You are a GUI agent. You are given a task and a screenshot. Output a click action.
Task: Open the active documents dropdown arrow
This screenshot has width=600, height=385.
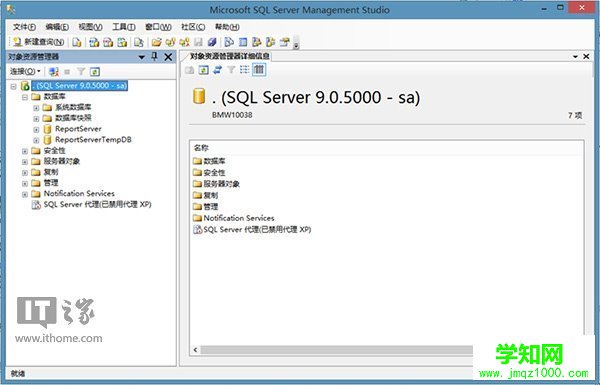pyautogui.click(x=575, y=57)
